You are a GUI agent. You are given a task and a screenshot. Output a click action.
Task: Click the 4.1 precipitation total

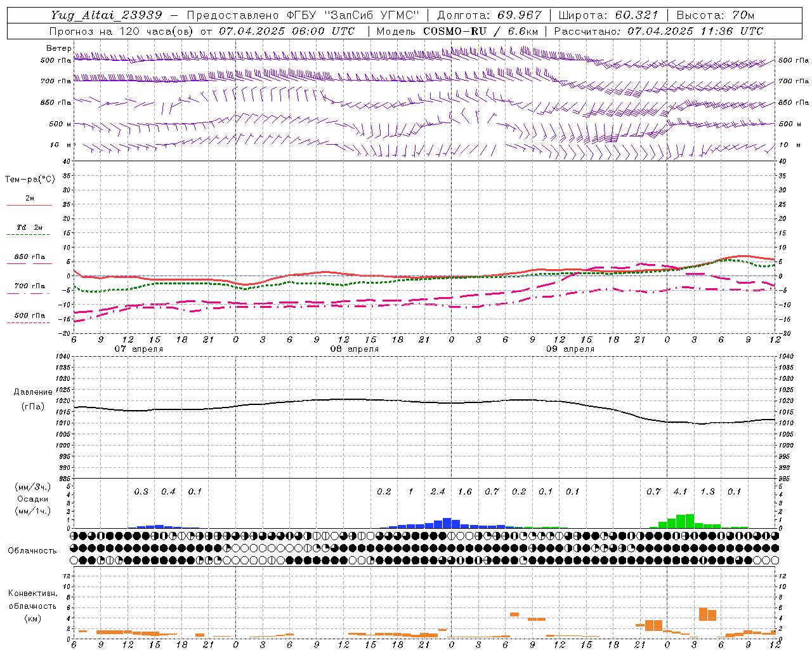coord(680,491)
